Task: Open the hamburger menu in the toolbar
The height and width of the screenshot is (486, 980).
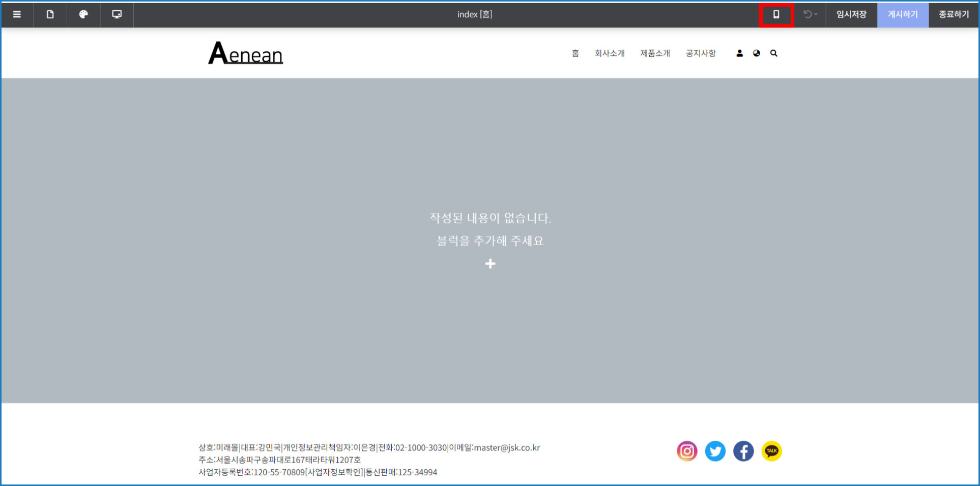Action: coord(17,14)
